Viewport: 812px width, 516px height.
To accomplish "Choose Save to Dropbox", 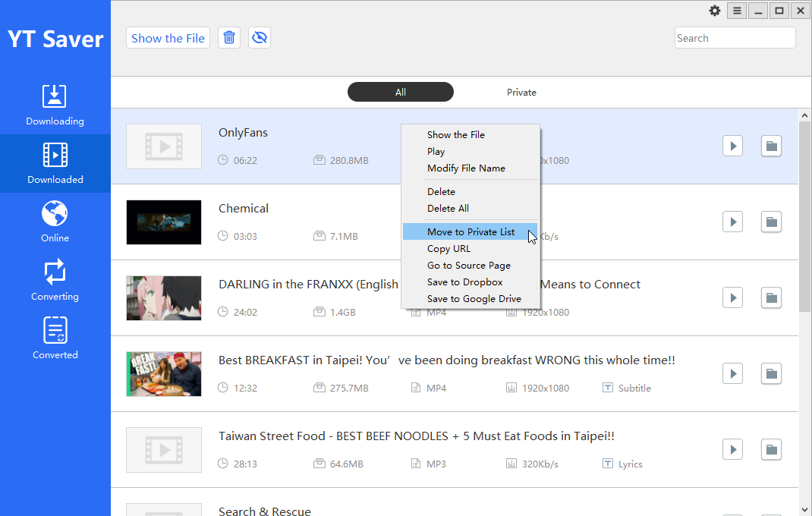I will [471, 282].
